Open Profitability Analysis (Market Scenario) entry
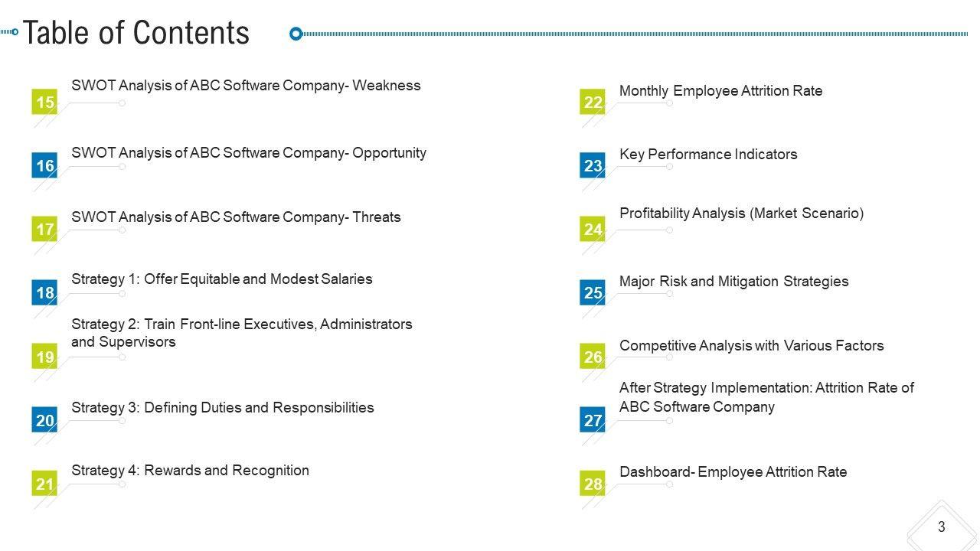 (x=741, y=214)
